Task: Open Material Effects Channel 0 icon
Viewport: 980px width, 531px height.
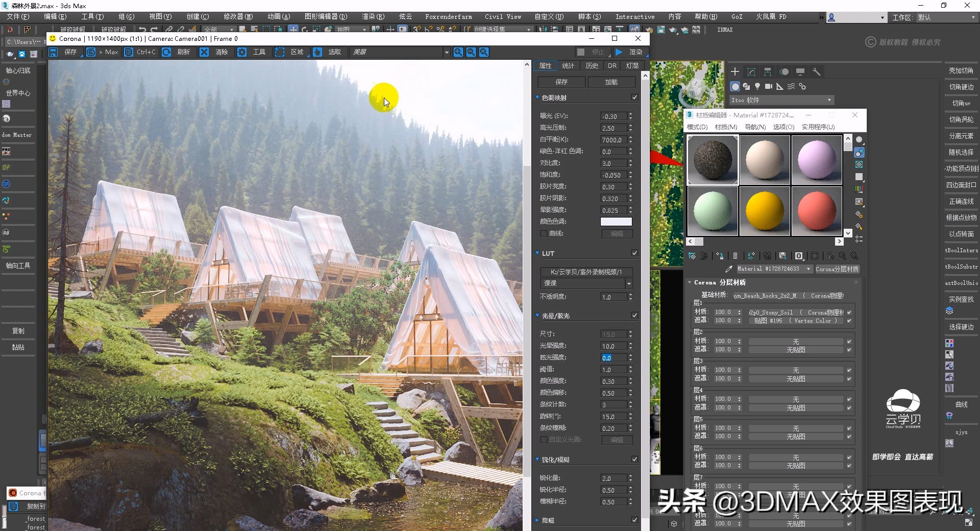Action: pos(799,256)
